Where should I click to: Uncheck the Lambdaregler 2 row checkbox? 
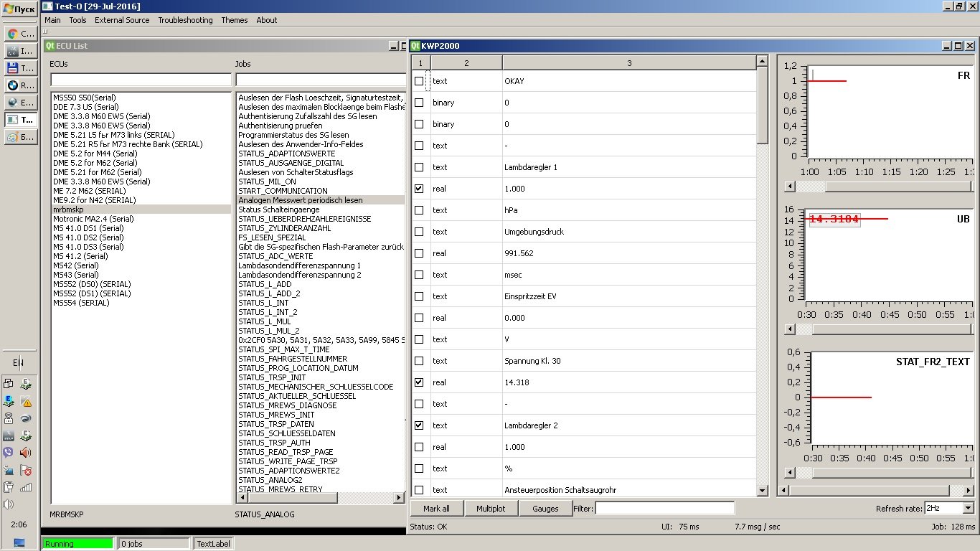(419, 425)
